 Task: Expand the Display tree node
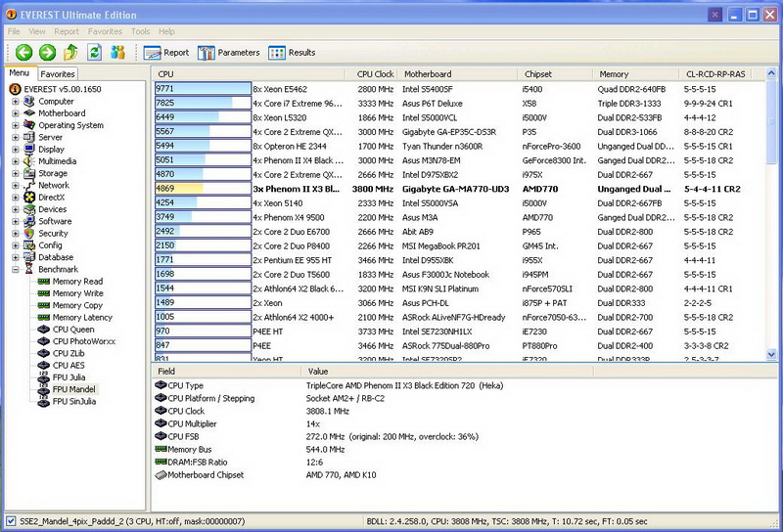pos(16,150)
